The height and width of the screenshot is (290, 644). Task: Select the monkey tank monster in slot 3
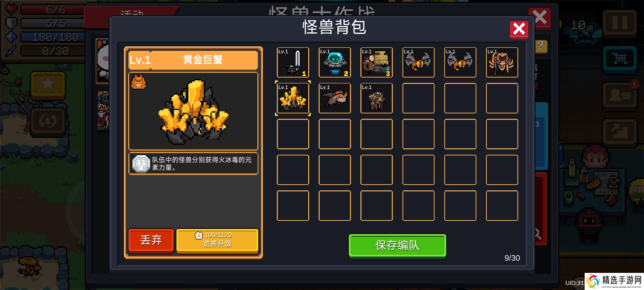[376, 62]
